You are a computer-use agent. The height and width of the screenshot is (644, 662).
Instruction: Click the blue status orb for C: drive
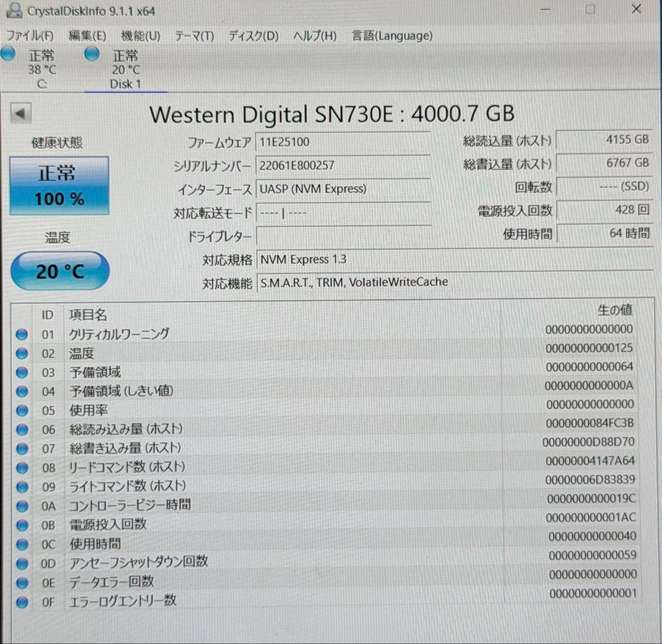click(7, 54)
